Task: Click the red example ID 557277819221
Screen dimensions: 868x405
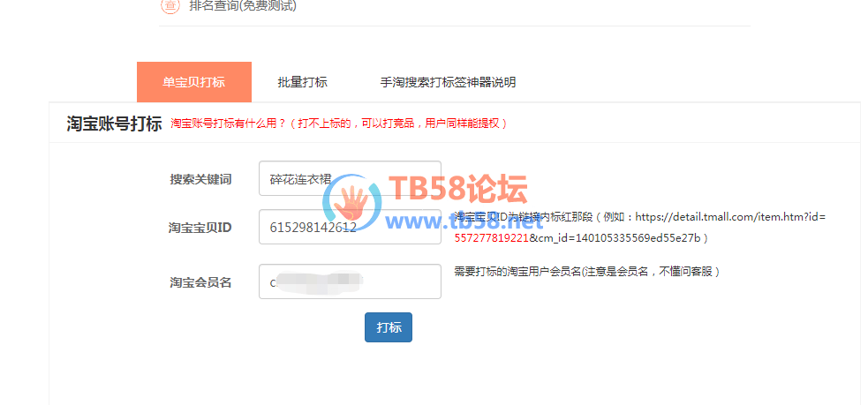Action: pyautogui.click(x=492, y=238)
